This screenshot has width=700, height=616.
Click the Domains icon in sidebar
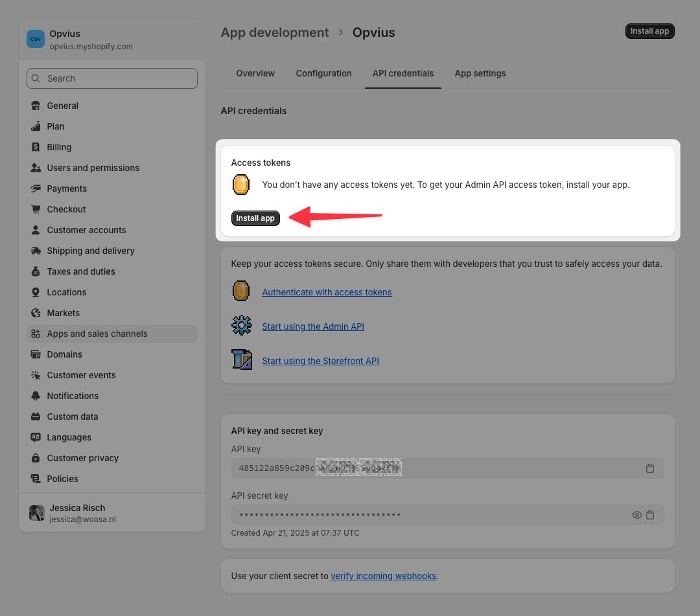[x=36, y=354]
